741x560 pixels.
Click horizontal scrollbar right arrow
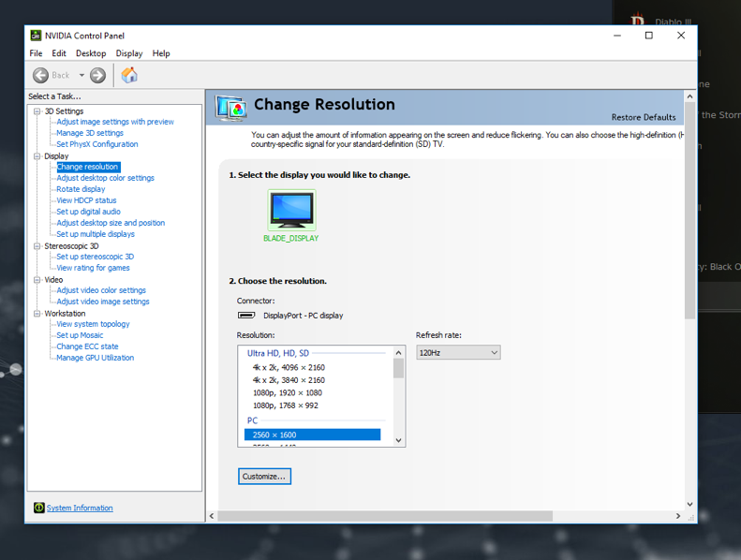point(678,516)
